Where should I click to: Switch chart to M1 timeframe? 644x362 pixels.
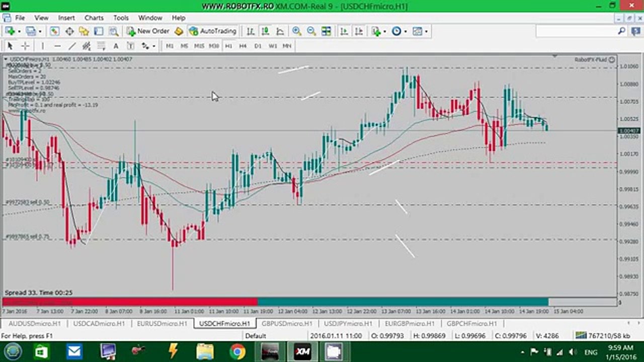click(170, 46)
